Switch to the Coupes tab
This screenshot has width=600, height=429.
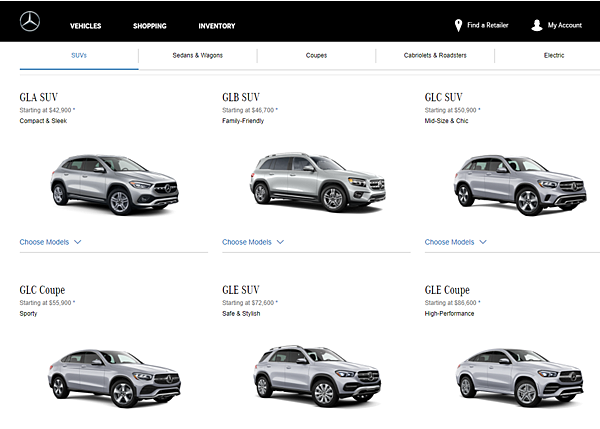tap(316, 55)
